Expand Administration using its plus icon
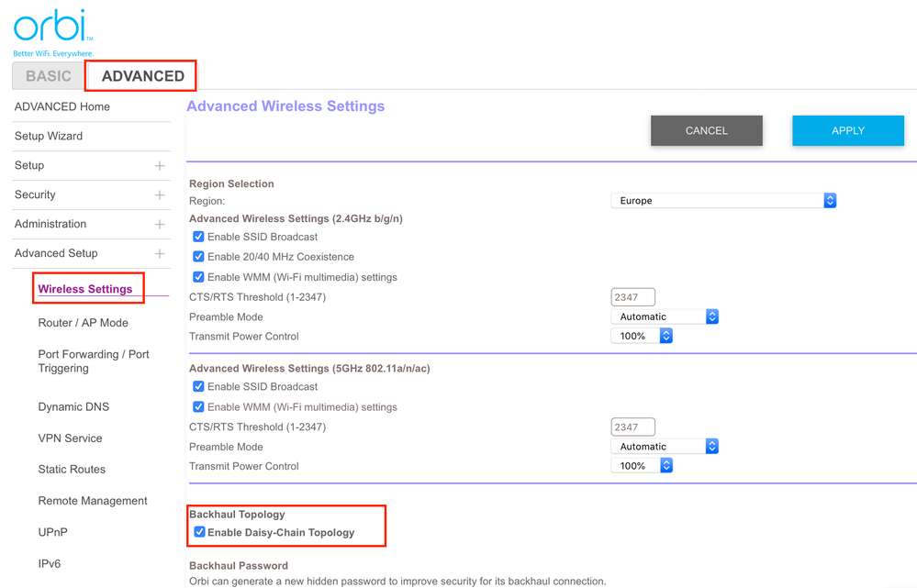The width and height of the screenshot is (917, 588). 160,225
